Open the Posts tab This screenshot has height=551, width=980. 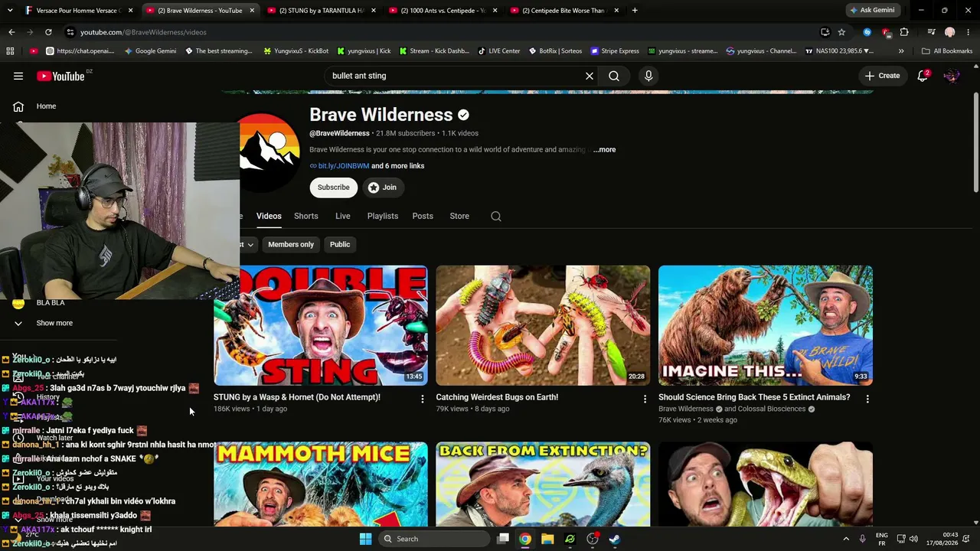(423, 216)
